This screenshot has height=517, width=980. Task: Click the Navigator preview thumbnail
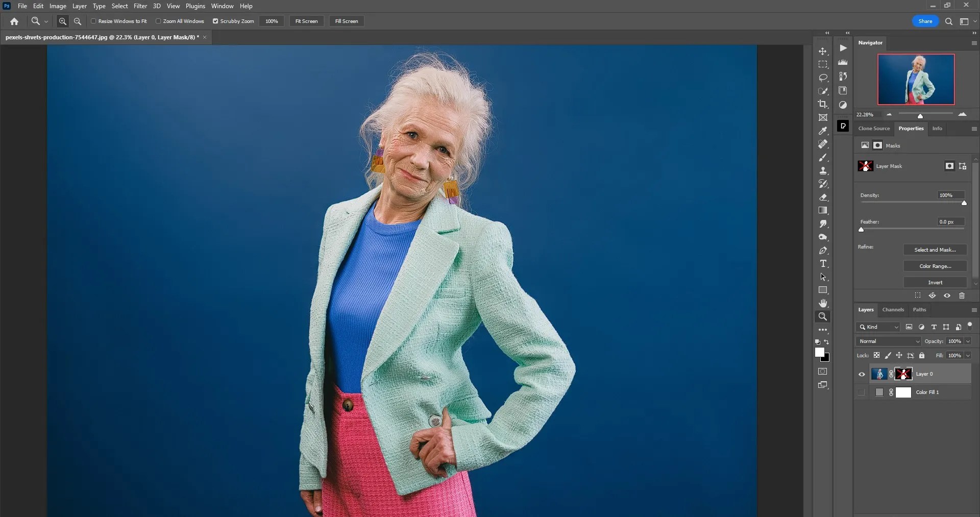click(915, 79)
